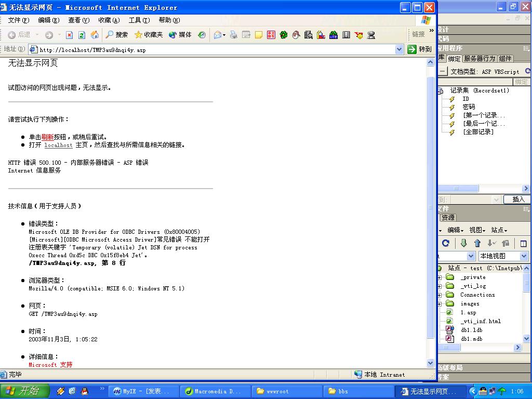Click the expand/collapse files panel icon
This screenshot has height=399, width=532.
(x=523, y=243)
